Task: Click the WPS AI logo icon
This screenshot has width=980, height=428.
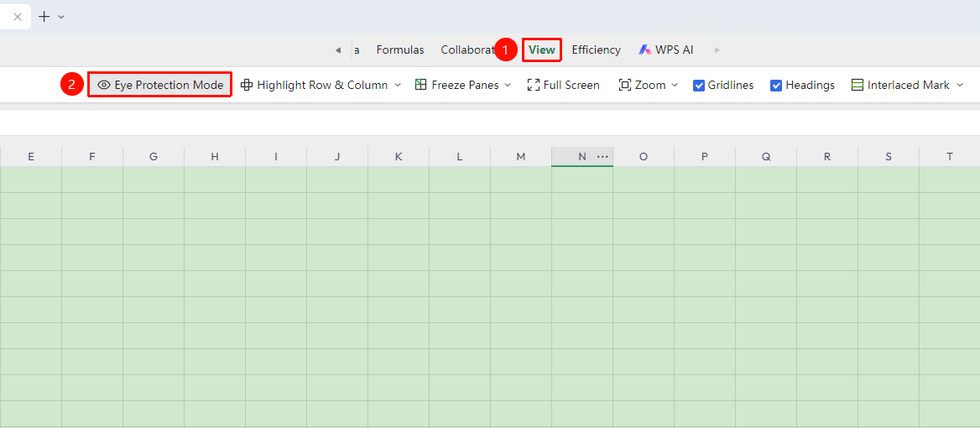Action: [645, 50]
